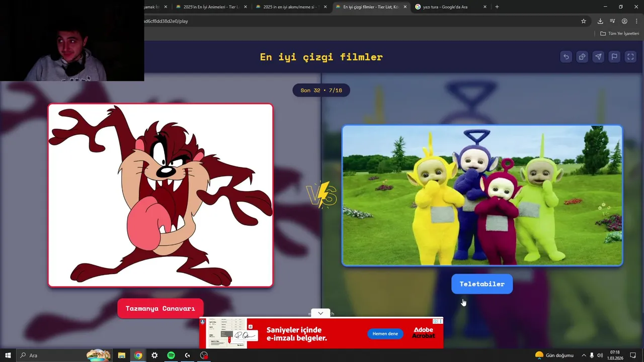
Task: Open the volume speaker tray icon
Action: (600, 355)
